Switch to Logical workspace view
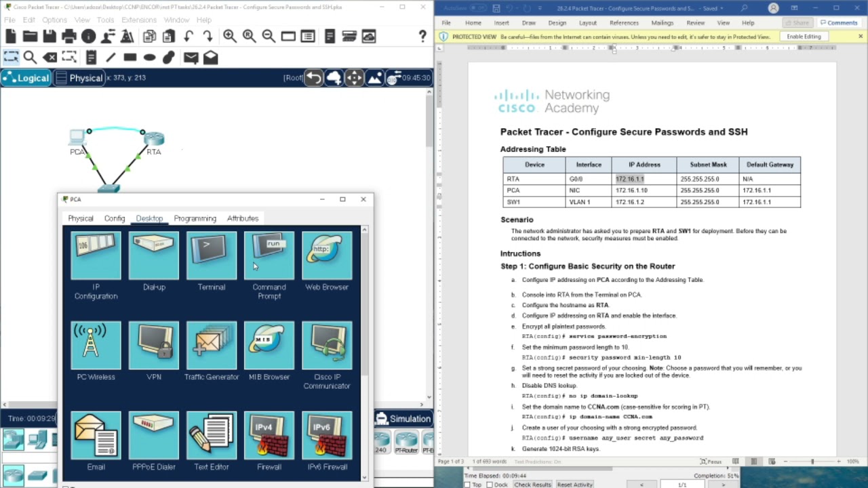 (26, 78)
